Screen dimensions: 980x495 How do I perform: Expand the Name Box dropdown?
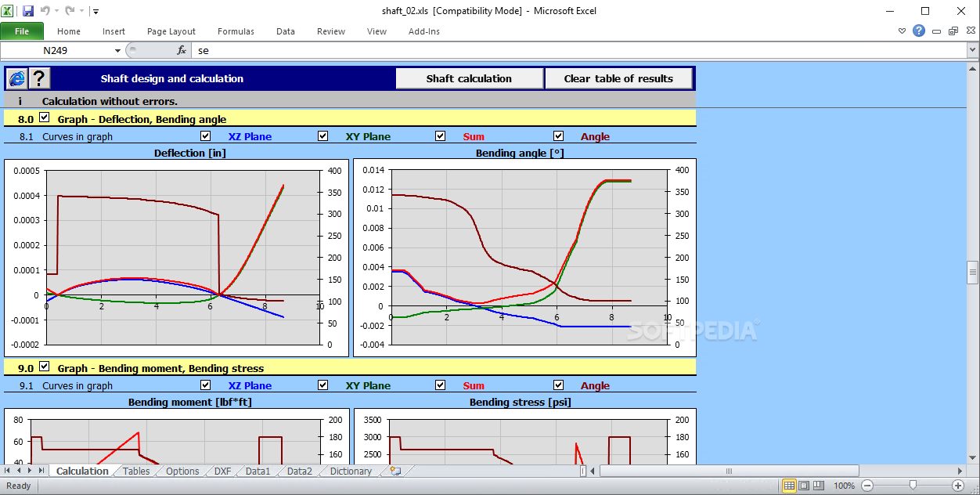[x=117, y=50]
